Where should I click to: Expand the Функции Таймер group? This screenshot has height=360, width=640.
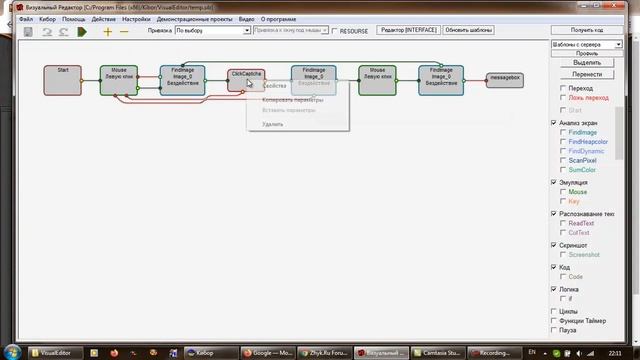pos(554,321)
